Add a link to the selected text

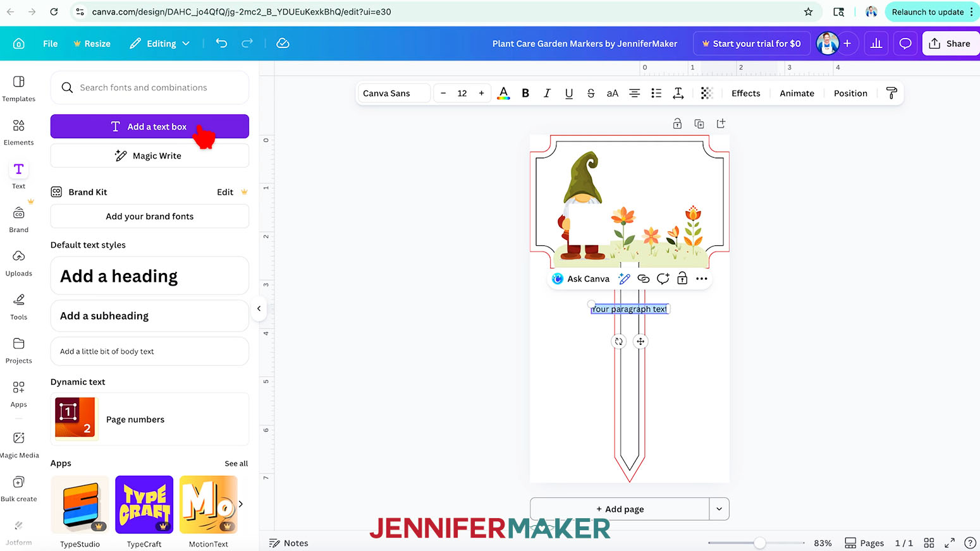click(x=644, y=279)
